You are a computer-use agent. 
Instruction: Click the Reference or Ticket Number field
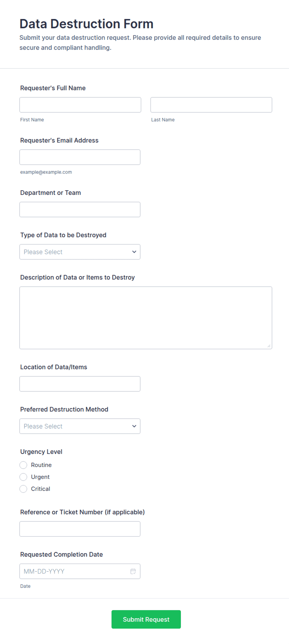[x=80, y=529]
